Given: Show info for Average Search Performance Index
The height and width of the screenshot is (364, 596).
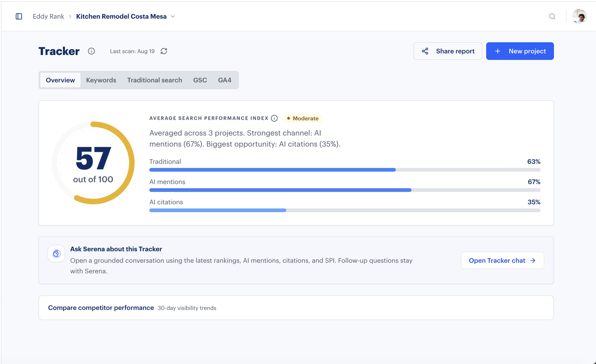Looking at the screenshot, I should [x=274, y=118].
